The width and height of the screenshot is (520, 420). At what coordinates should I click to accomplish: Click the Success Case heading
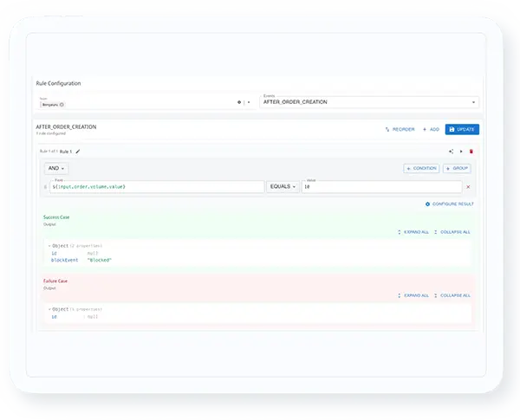point(56,217)
